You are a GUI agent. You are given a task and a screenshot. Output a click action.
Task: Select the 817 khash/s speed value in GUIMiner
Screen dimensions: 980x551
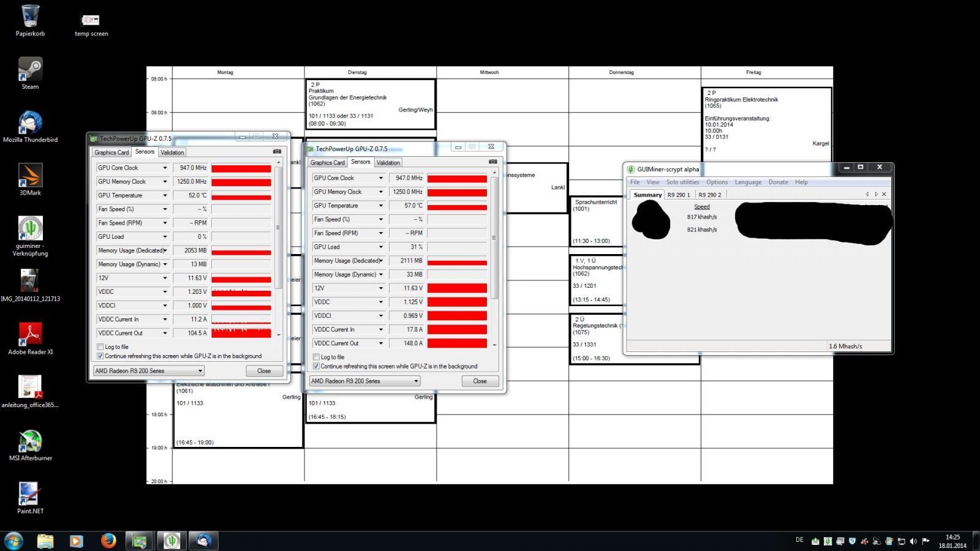coord(702,217)
